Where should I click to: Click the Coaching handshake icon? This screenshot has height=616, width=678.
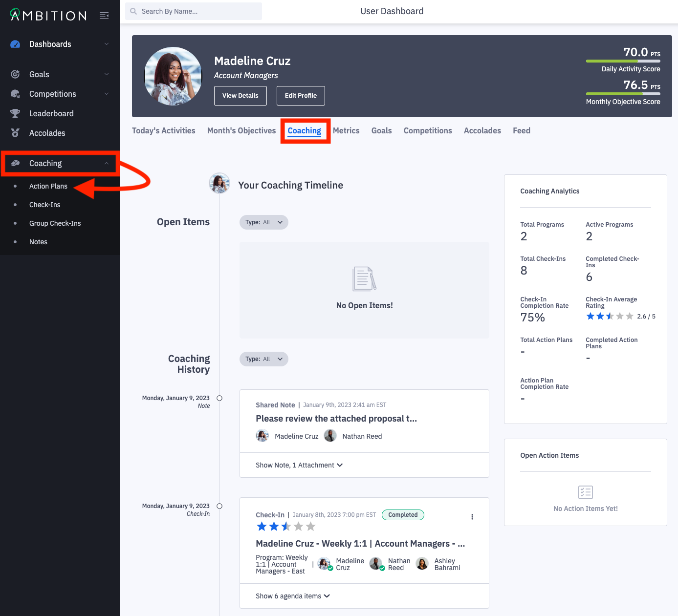15,163
